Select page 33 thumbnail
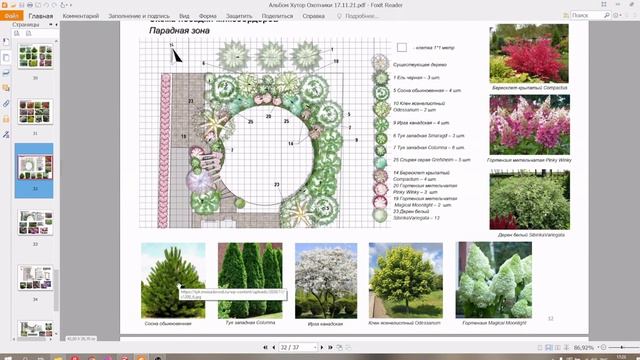The height and width of the screenshot is (360, 640). 35,222
